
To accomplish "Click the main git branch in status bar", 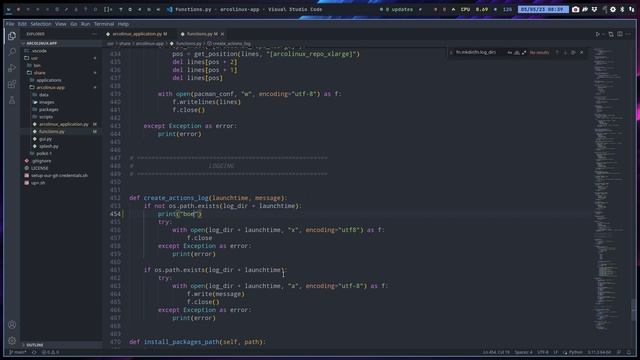I will point(18,352).
